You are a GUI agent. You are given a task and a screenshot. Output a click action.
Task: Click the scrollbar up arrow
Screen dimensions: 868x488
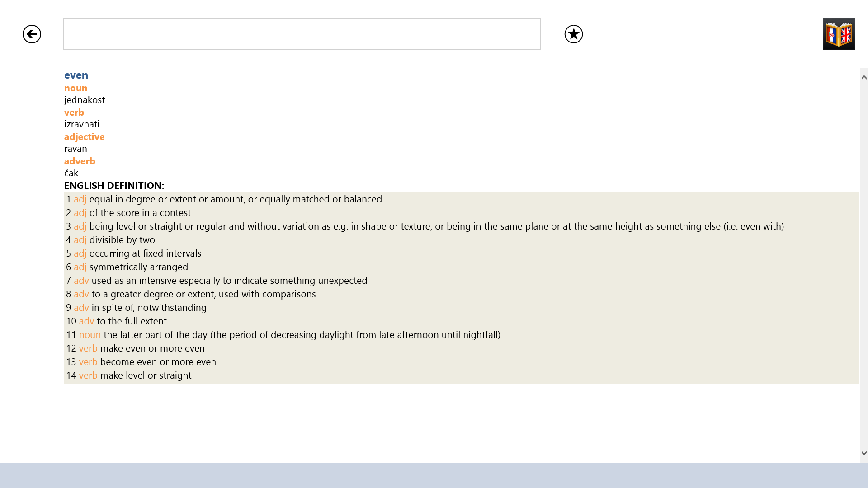point(864,77)
